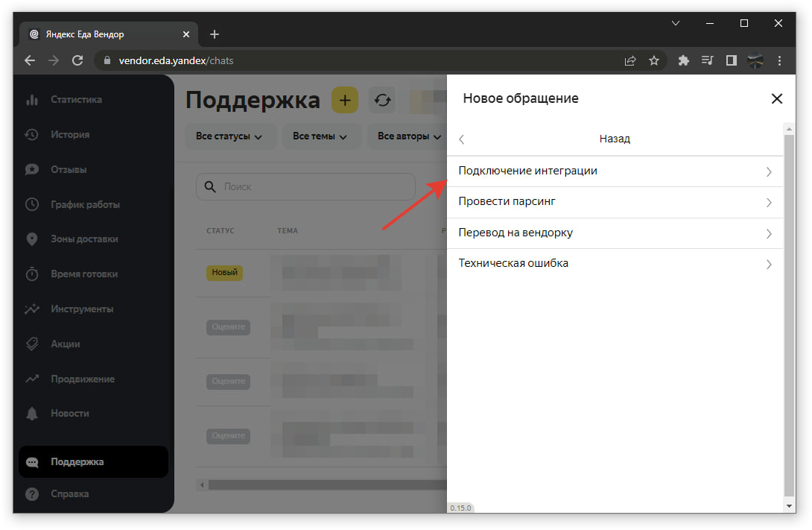Go to Отзывы reviews section
This screenshot has width=812, height=530.
tap(69, 169)
